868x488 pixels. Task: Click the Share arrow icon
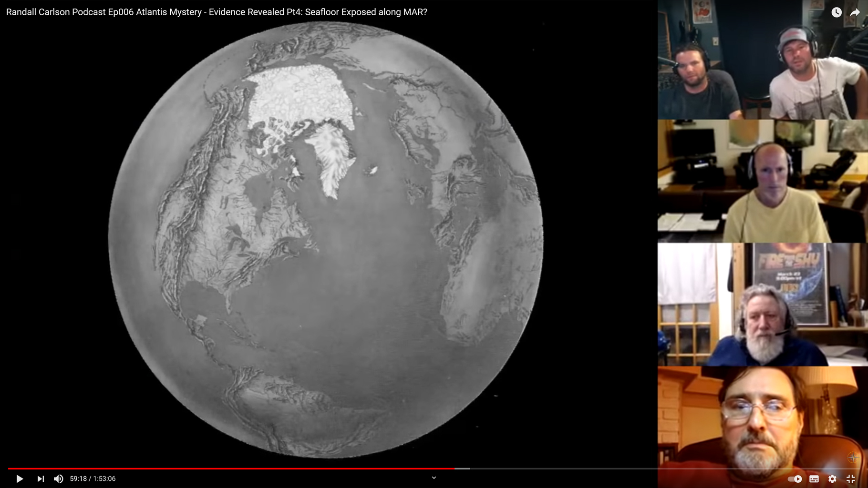click(855, 12)
